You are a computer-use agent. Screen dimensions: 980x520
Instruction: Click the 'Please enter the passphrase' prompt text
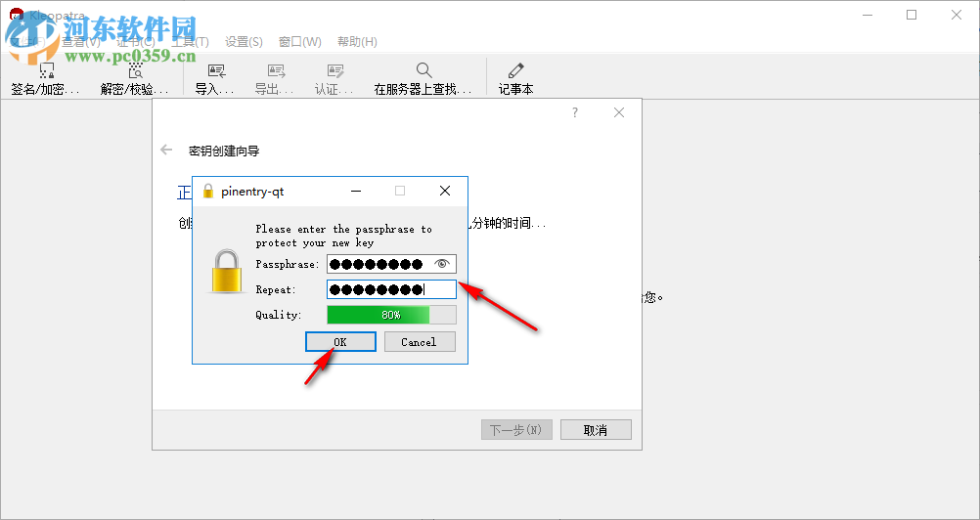(343, 236)
